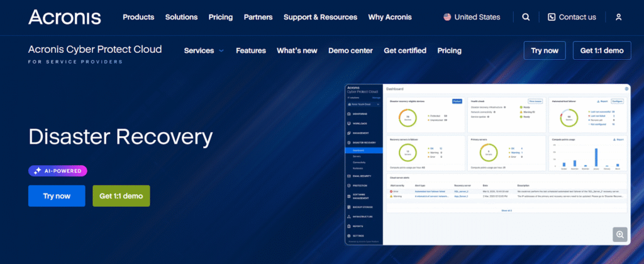Click the Acronis logo
The width and height of the screenshot is (644, 264).
64,17
